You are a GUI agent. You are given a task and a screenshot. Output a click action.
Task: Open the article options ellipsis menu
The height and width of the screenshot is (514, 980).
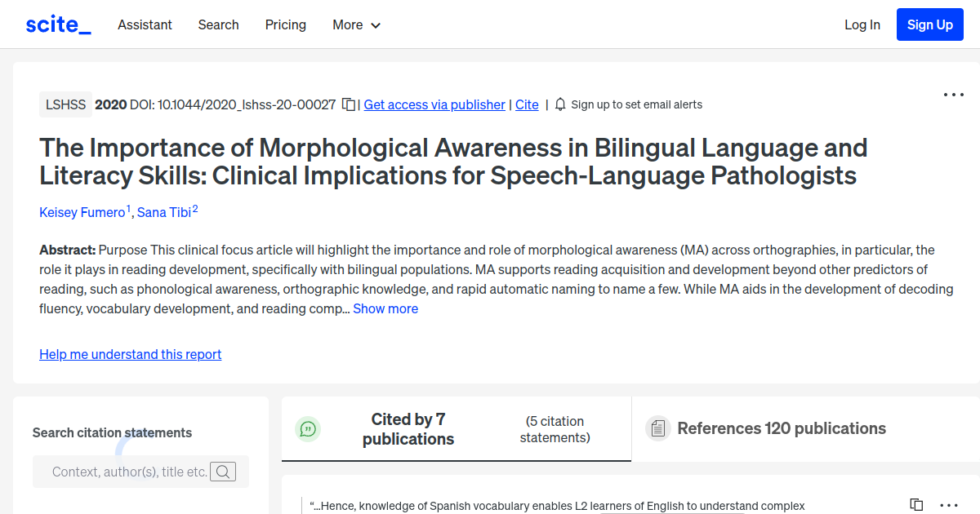click(953, 95)
